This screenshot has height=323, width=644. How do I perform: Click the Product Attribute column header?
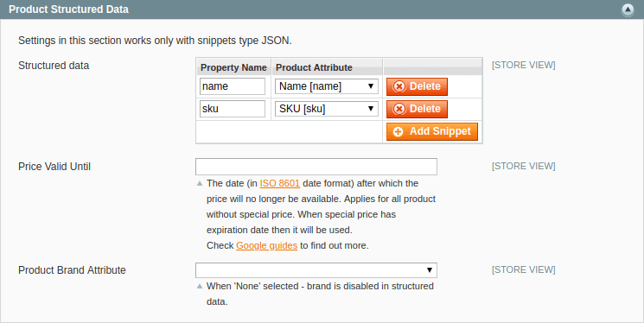pos(314,67)
